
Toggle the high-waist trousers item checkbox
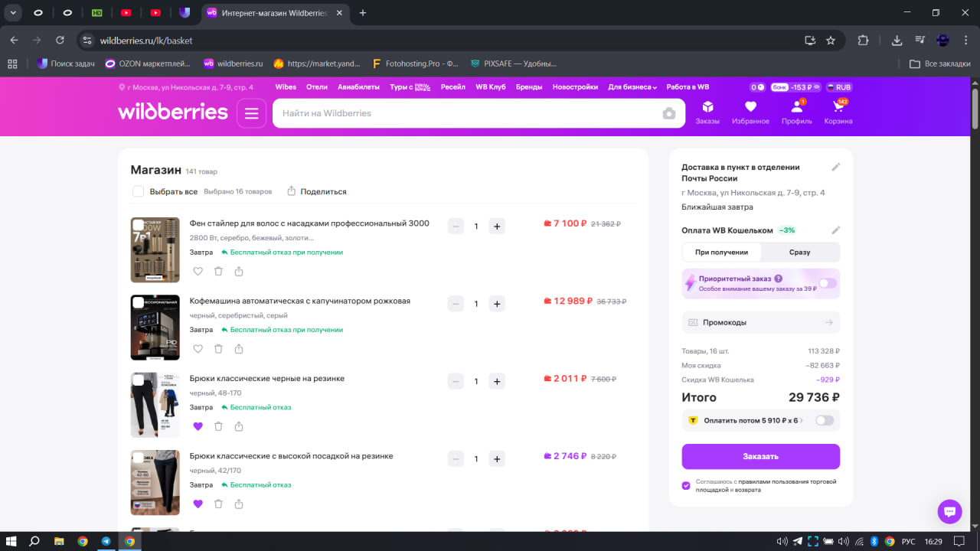click(139, 457)
